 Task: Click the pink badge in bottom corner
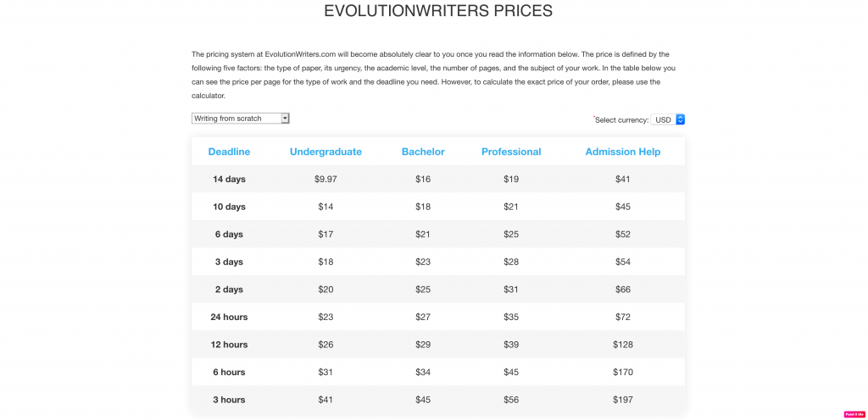coord(854,414)
